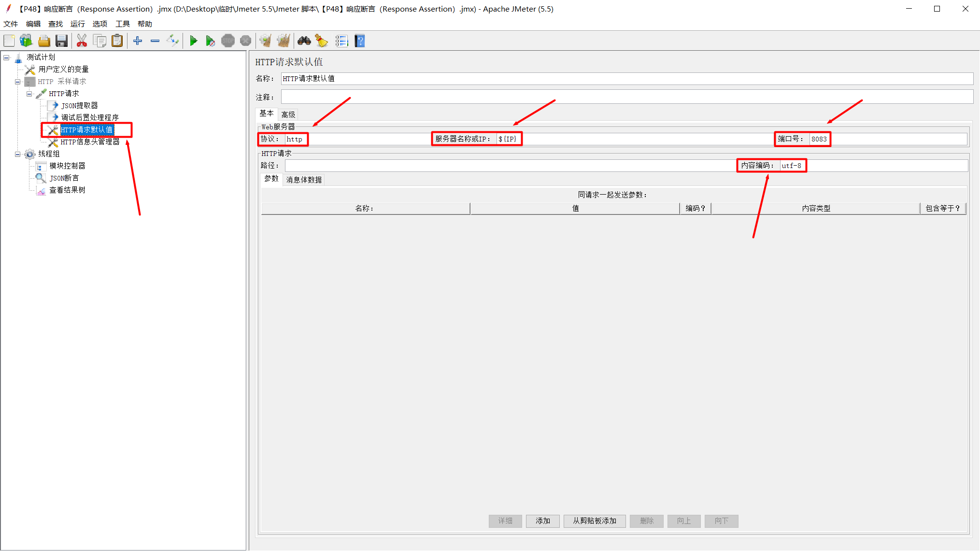Image resolution: width=980 pixels, height=551 pixels.
Task: Click the 名称 input field
Action: (x=627, y=79)
